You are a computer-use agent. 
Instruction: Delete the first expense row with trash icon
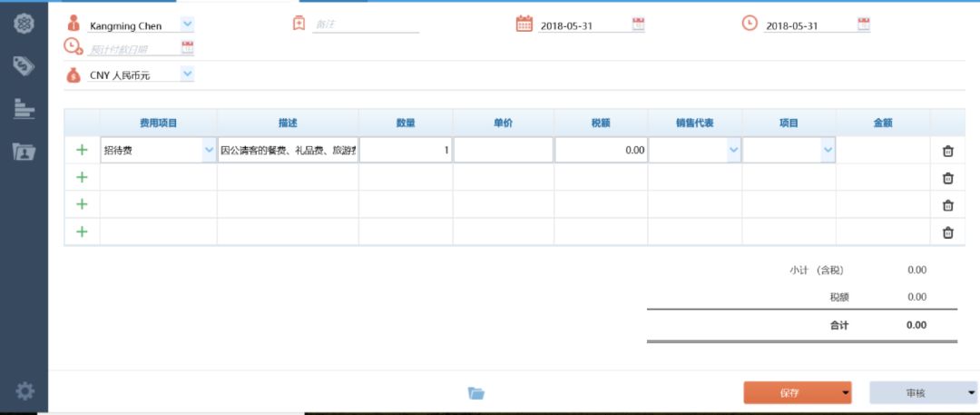pos(948,151)
